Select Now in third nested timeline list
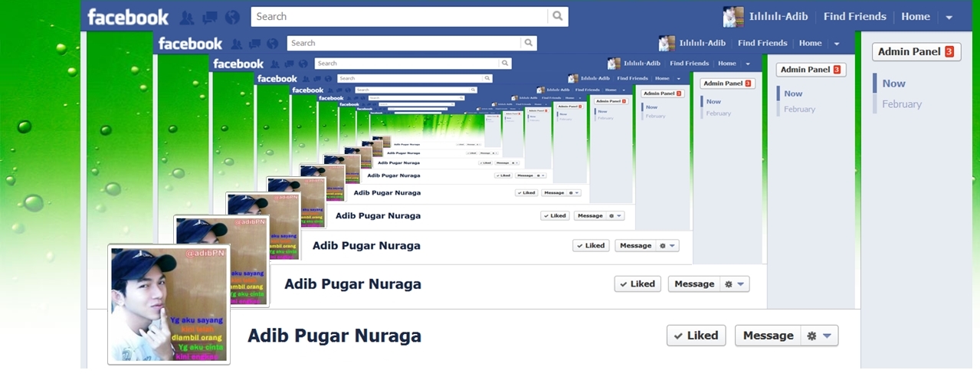The height and width of the screenshot is (380, 980). tap(713, 101)
